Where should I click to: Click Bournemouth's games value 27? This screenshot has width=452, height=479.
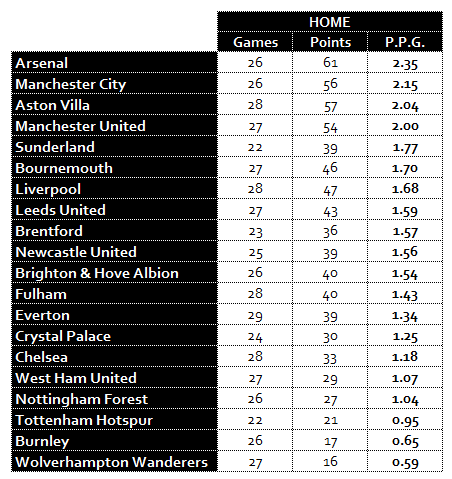255,168
